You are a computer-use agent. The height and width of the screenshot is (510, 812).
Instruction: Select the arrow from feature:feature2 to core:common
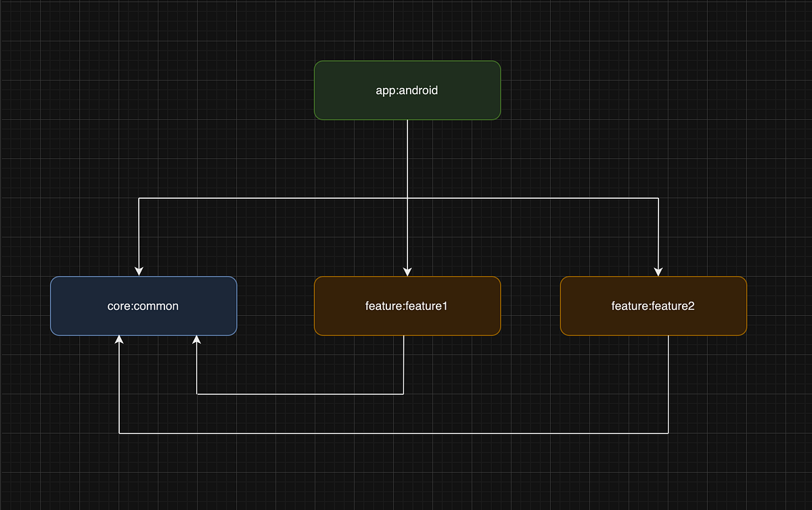(406, 432)
